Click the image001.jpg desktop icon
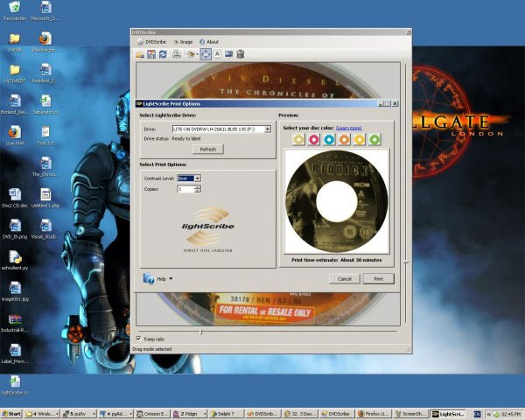The image size is (525, 420). [14, 291]
